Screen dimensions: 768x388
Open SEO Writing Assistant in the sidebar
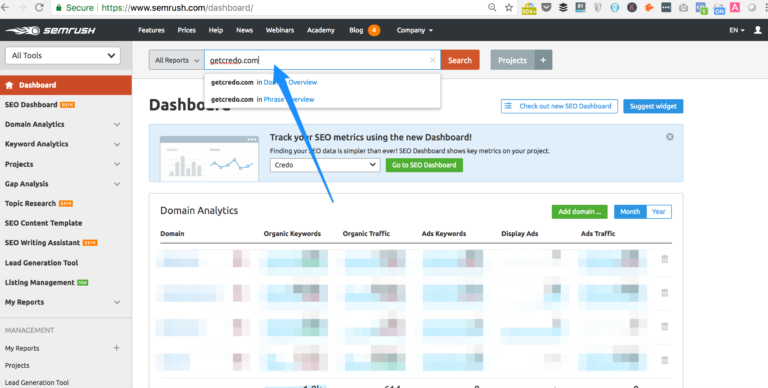click(51, 242)
